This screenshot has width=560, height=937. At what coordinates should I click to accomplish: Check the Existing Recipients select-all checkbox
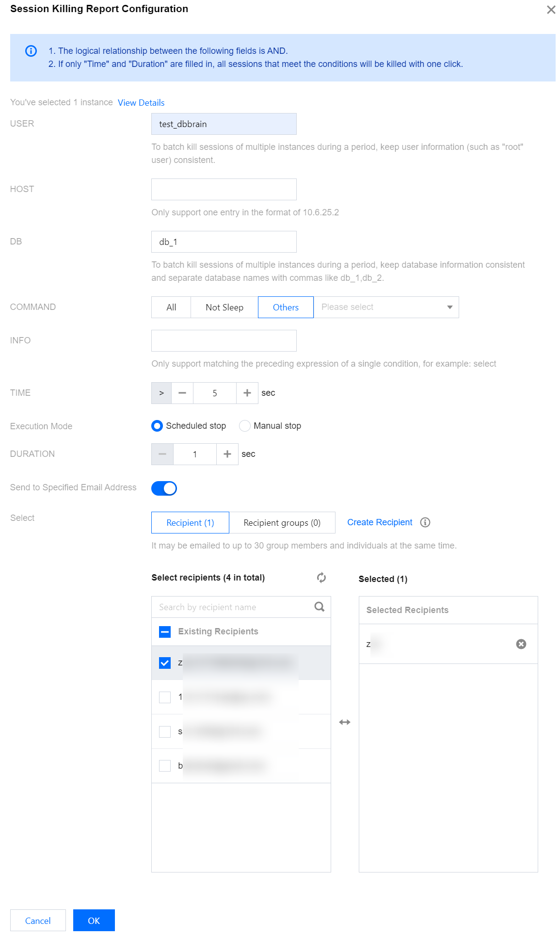165,631
